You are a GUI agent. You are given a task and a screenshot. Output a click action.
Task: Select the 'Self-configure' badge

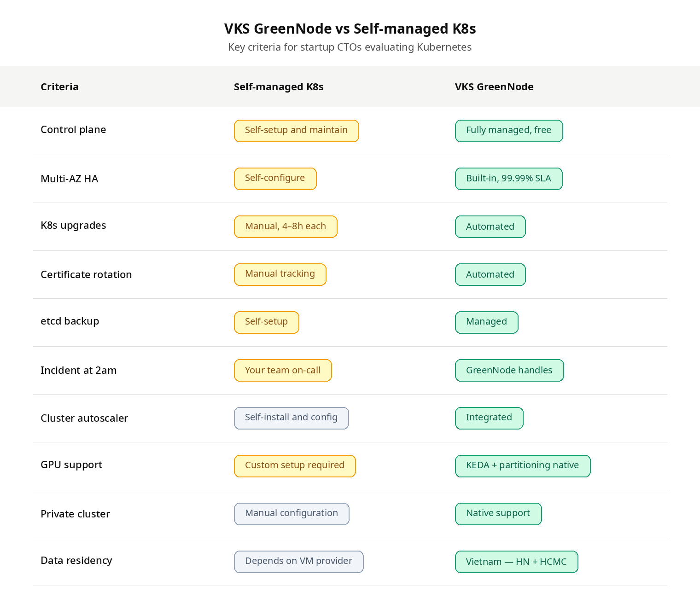(275, 179)
